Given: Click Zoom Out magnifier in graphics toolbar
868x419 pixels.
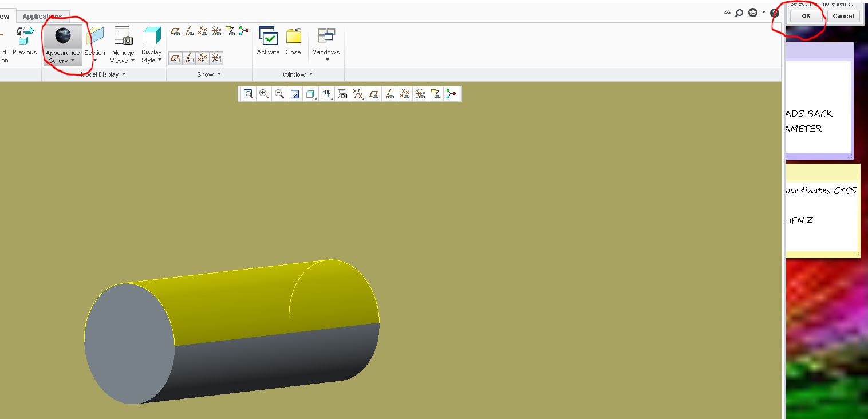Looking at the screenshot, I should 279,94.
